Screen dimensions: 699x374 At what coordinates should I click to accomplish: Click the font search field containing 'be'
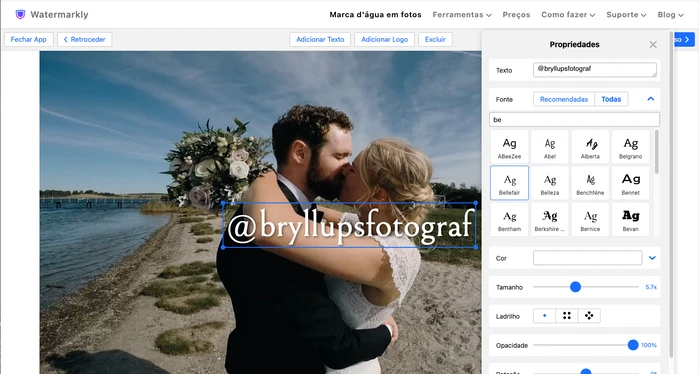point(574,119)
